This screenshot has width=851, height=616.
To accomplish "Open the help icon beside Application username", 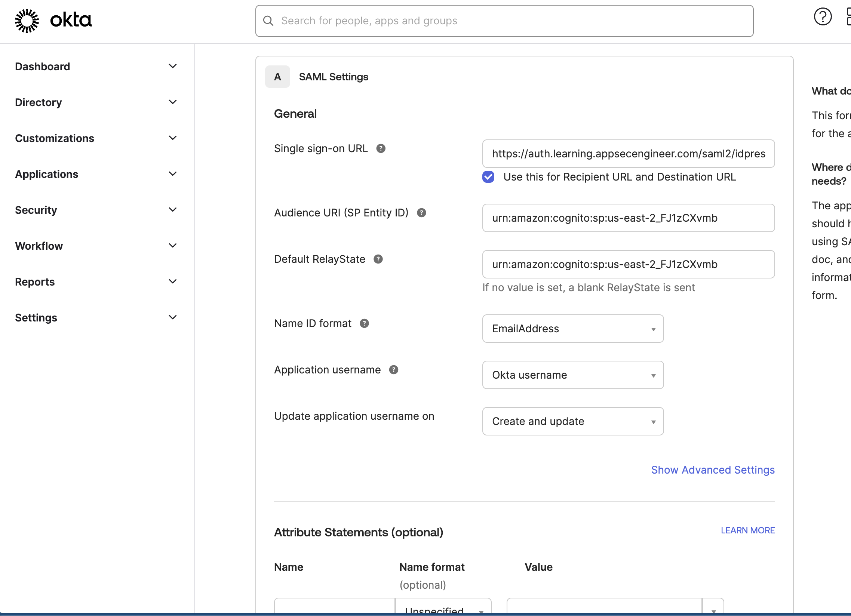I will click(x=394, y=370).
